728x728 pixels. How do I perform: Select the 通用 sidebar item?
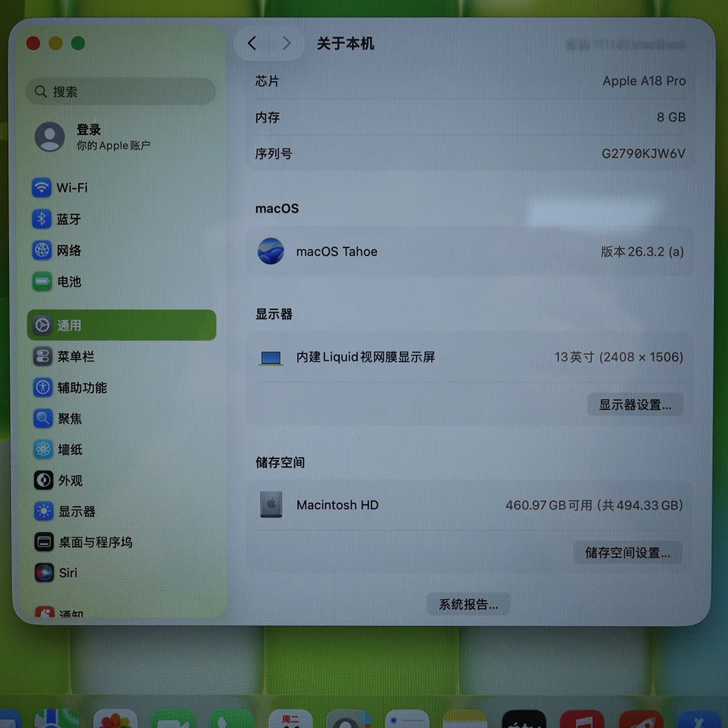pyautogui.click(x=121, y=325)
